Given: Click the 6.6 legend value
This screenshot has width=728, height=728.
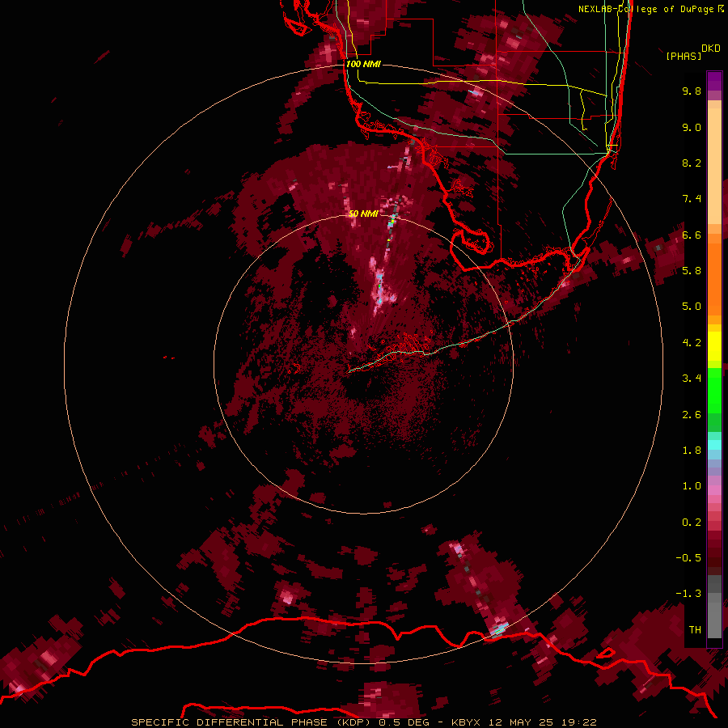Looking at the screenshot, I should tap(692, 235).
